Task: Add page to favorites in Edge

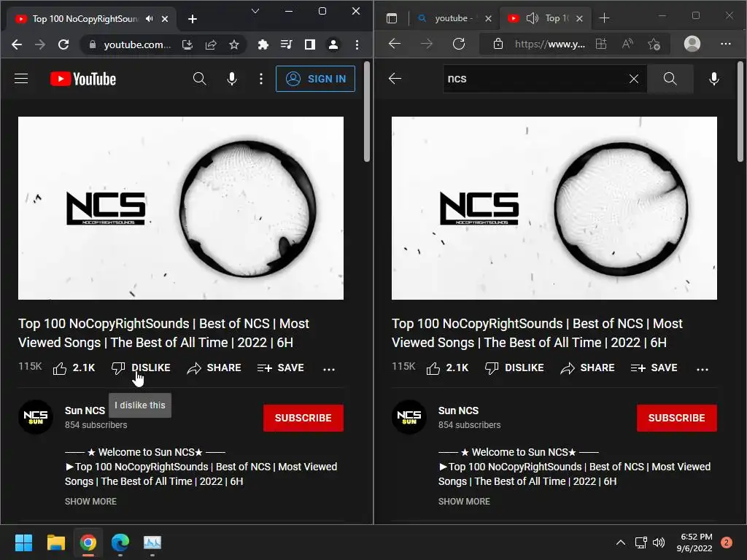Action: click(654, 44)
